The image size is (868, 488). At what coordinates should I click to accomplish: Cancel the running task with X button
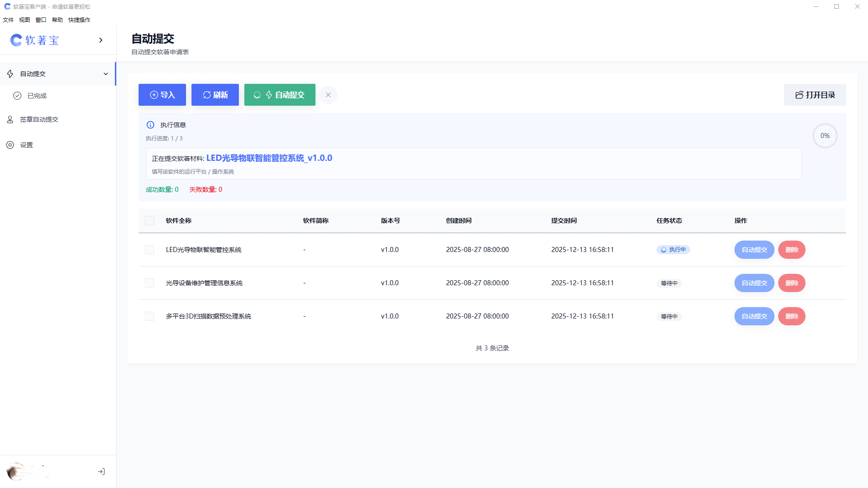point(328,95)
